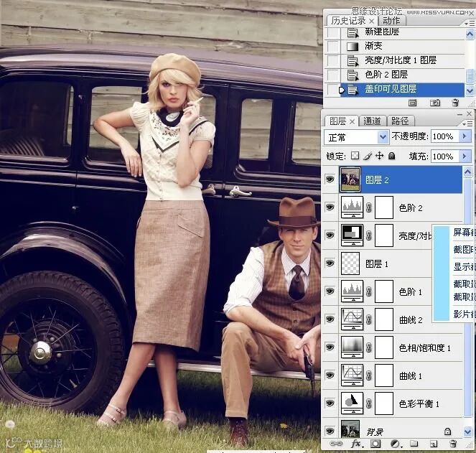
Task: Select the 图层 2 layer thumbnail
Action: tap(350, 179)
